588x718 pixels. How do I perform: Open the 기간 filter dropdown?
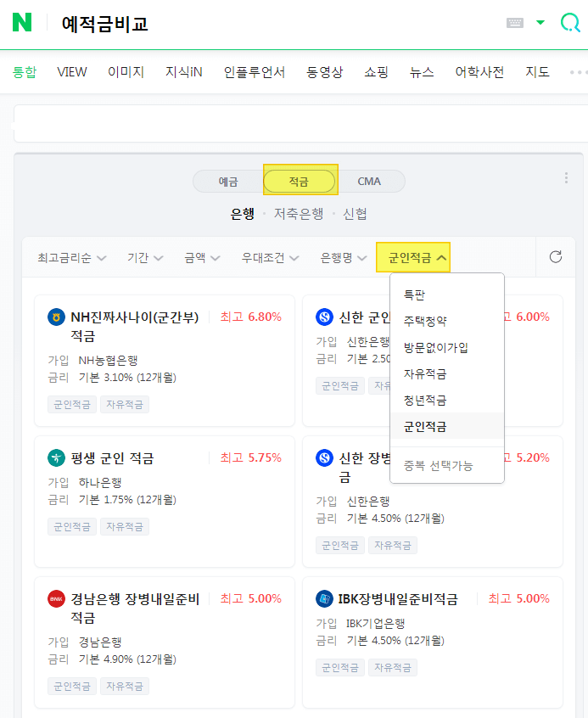coord(145,258)
